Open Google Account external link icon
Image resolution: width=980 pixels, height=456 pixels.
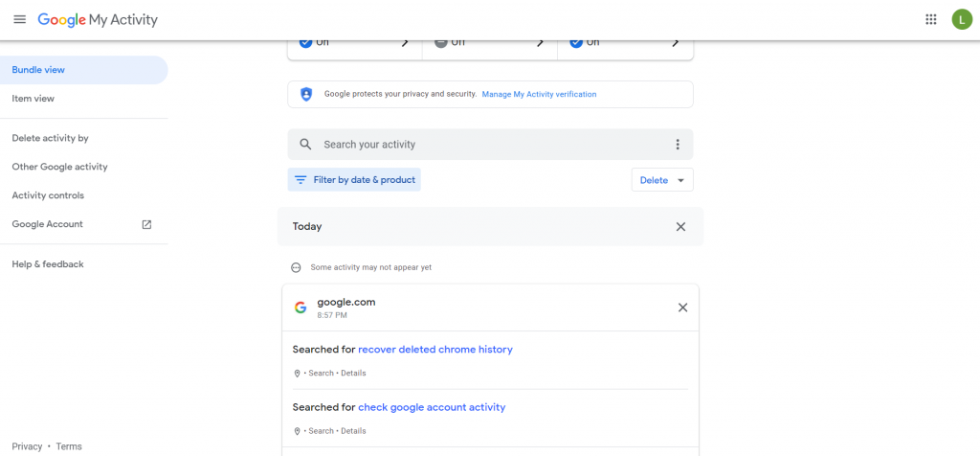point(146,224)
